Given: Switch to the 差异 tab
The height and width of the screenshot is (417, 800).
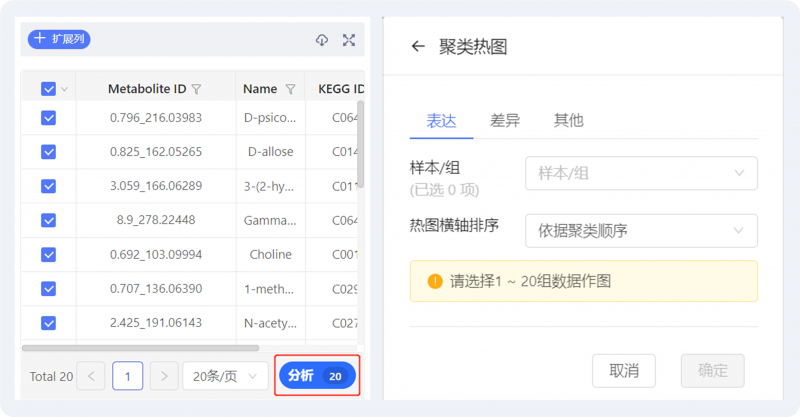Looking at the screenshot, I should pos(505,120).
